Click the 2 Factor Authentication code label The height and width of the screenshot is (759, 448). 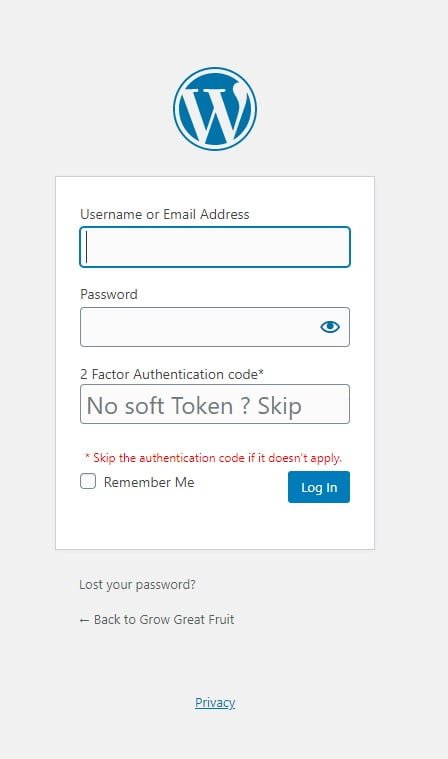point(172,374)
